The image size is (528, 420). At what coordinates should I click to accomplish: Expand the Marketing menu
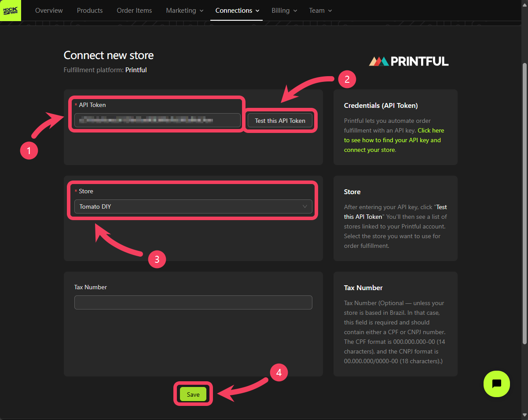point(185,11)
